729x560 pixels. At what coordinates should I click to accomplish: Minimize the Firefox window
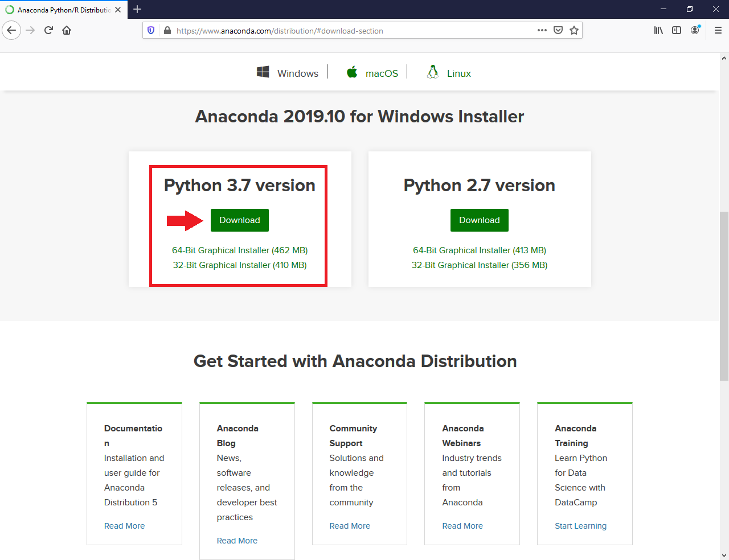[664, 9]
